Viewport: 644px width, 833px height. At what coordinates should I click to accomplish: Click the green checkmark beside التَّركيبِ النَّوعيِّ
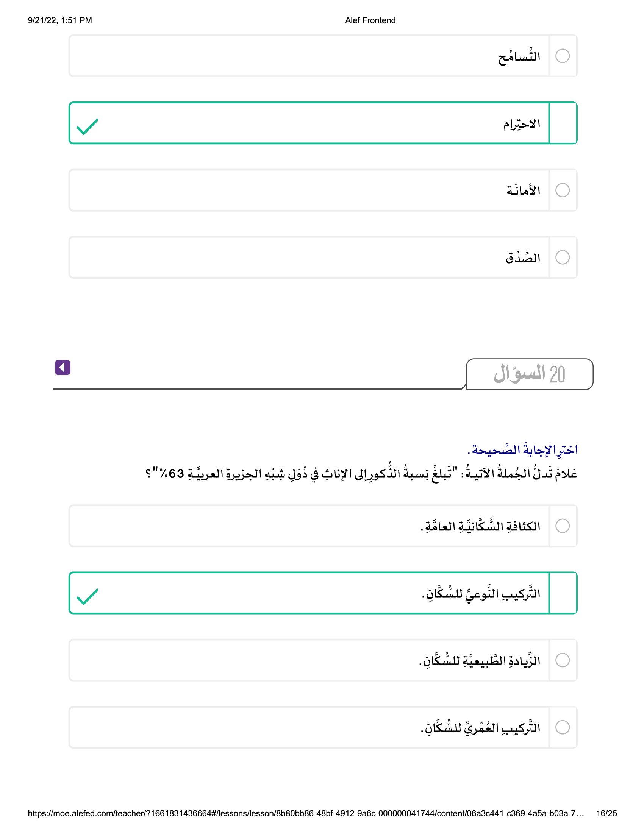click(88, 596)
